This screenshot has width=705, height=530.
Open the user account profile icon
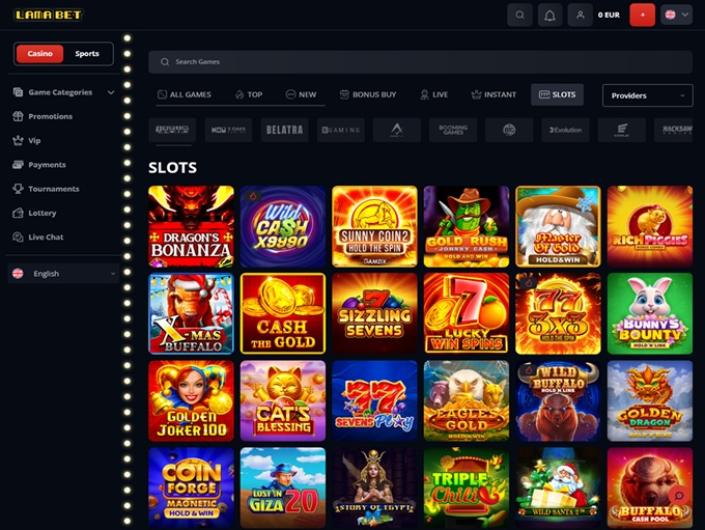click(x=580, y=15)
